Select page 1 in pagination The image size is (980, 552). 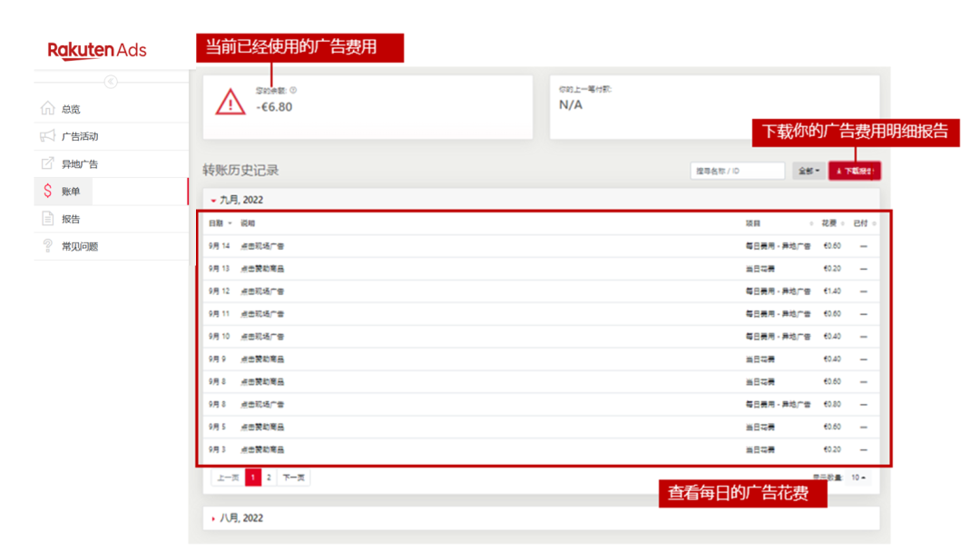[253, 478]
